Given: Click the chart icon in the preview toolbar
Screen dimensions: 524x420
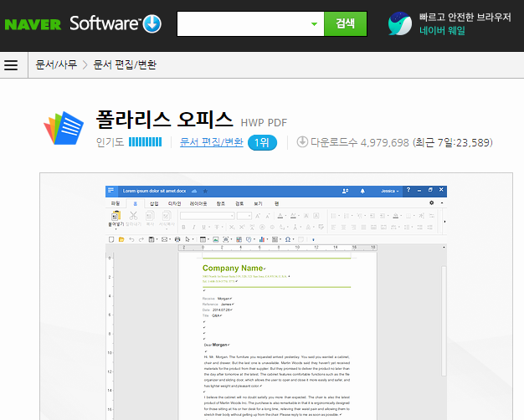Looking at the screenshot, I should pos(262,239).
